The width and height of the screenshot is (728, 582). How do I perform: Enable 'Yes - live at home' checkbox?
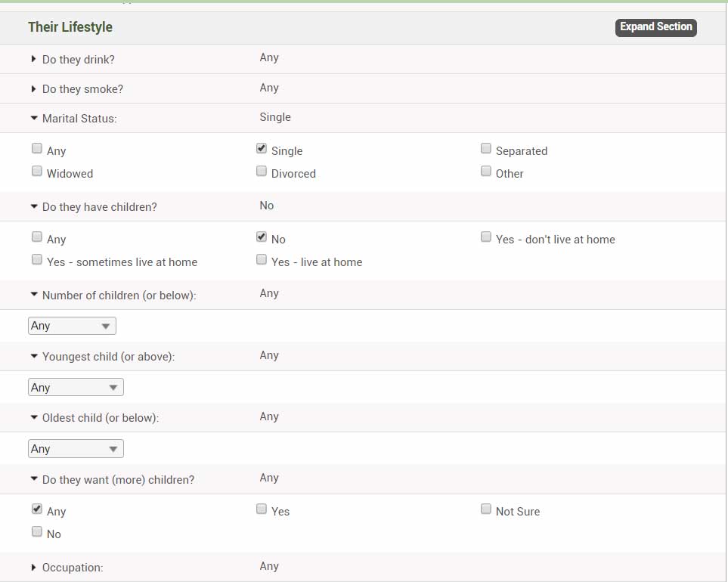[x=262, y=259]
